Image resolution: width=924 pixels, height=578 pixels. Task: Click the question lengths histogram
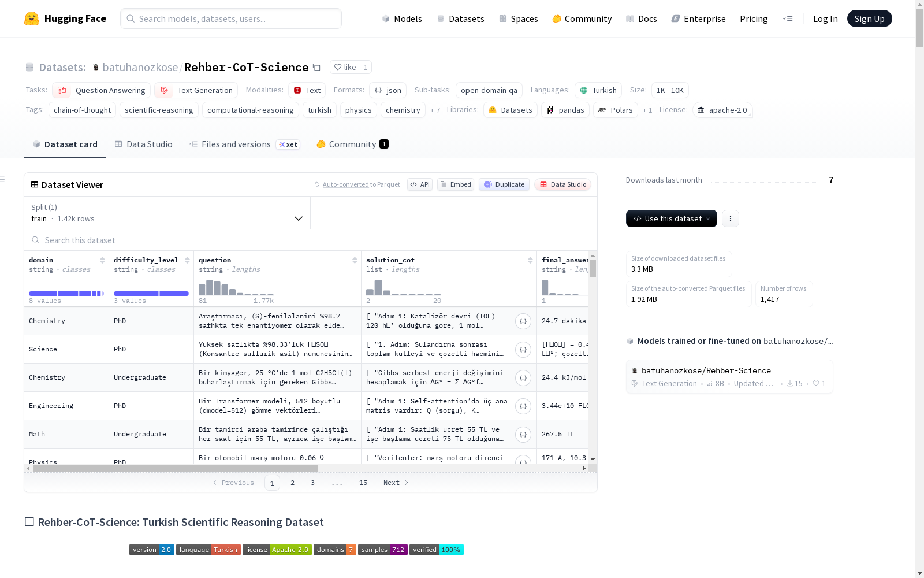pos(236,287)
